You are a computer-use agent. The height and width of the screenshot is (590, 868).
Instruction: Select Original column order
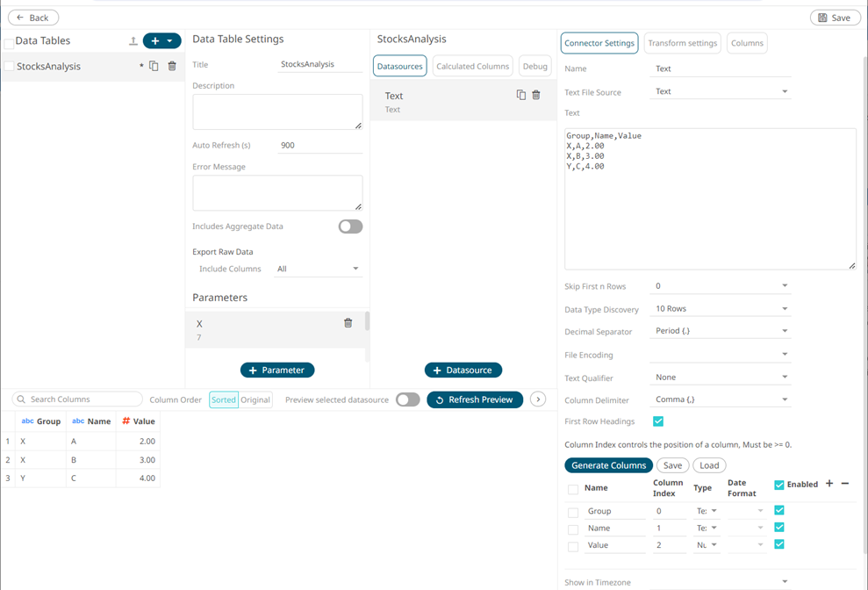255,399
